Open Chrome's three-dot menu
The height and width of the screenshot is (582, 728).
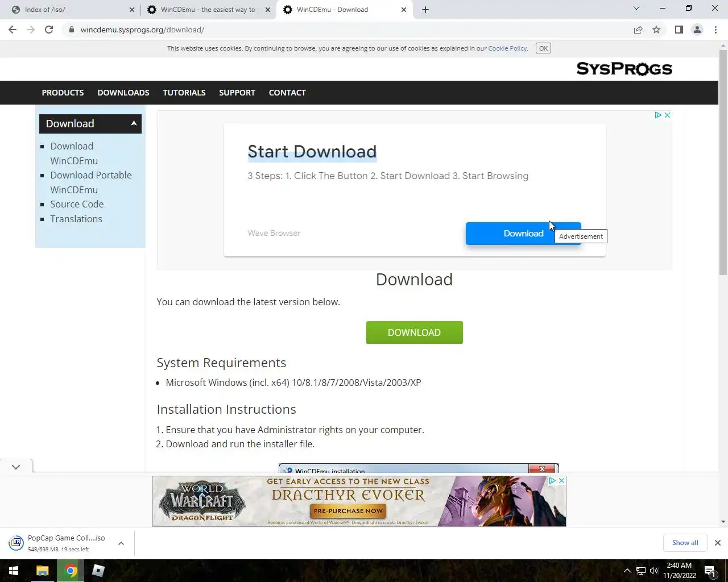715,30
